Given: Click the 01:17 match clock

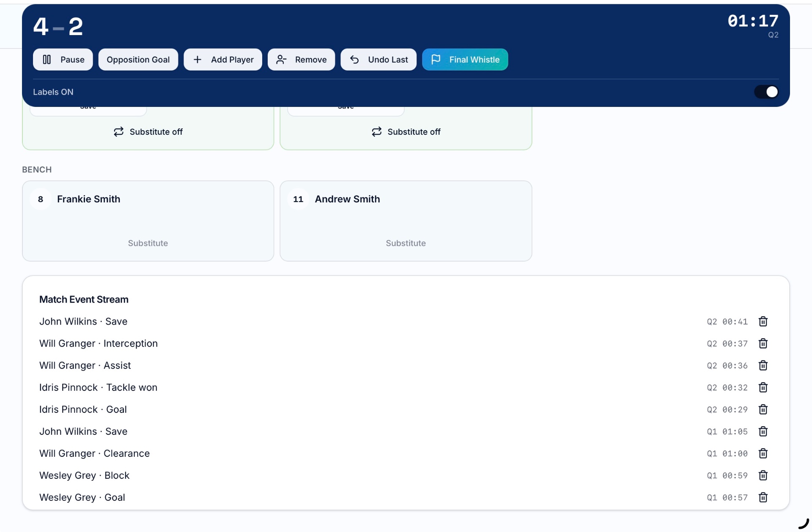Looking at the screenshot, I should tap(753, 21).
